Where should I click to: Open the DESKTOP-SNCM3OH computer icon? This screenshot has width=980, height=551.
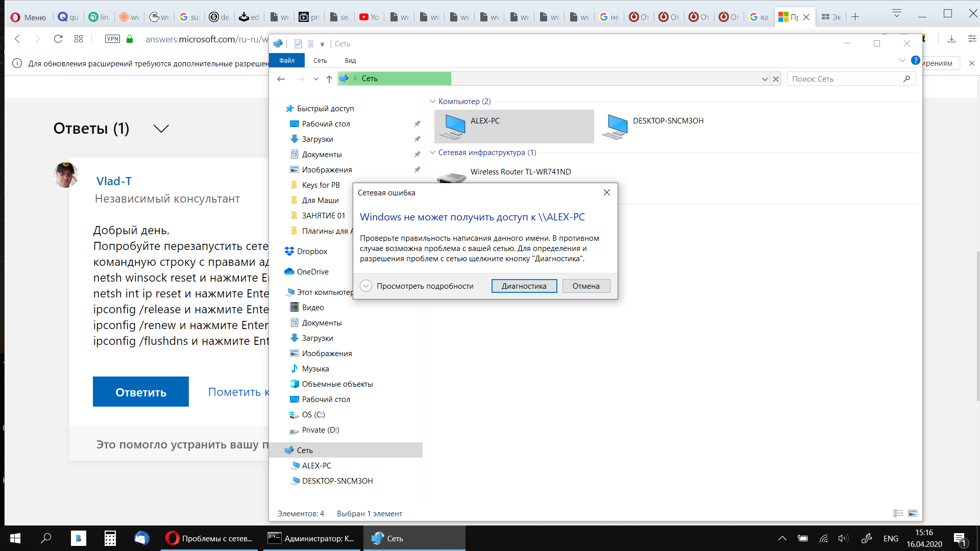point(616,127)
